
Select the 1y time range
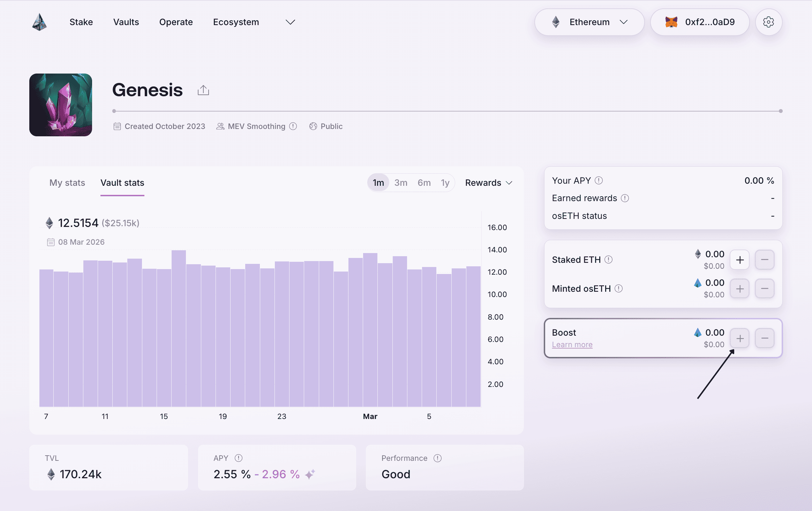445,183
